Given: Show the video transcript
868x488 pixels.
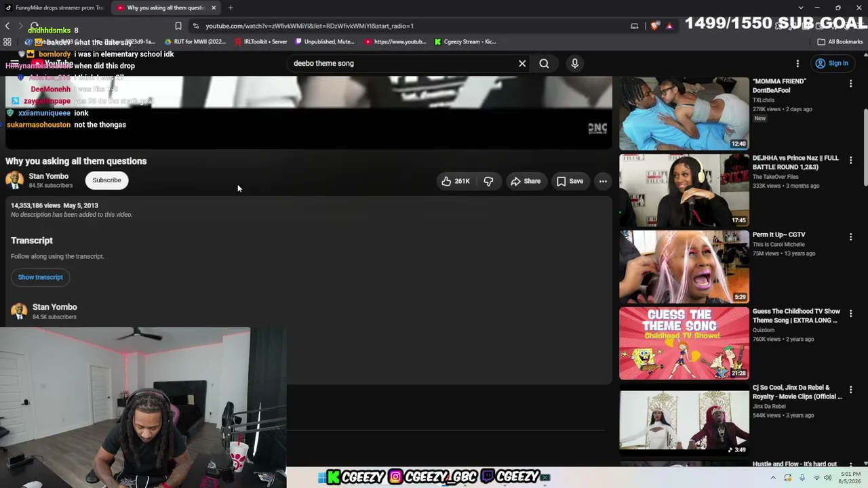Looking at the screenshot, I should [x=40, y=277].
